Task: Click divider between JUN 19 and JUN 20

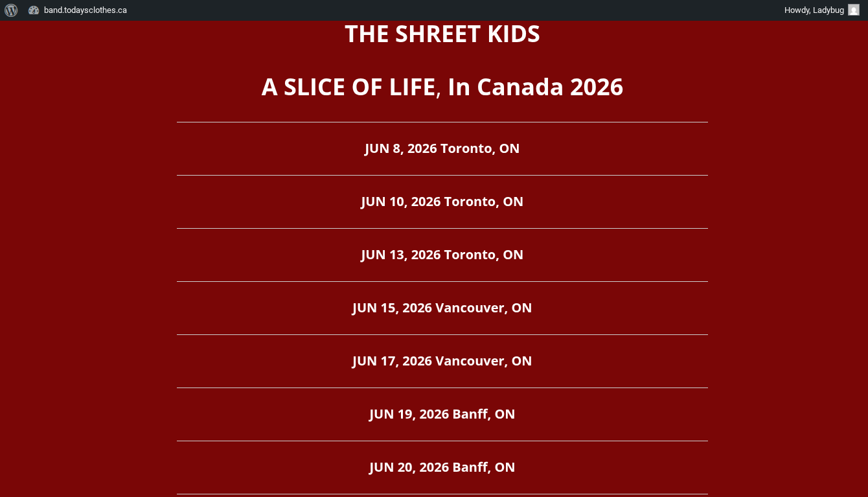Action: coord(442,441)
